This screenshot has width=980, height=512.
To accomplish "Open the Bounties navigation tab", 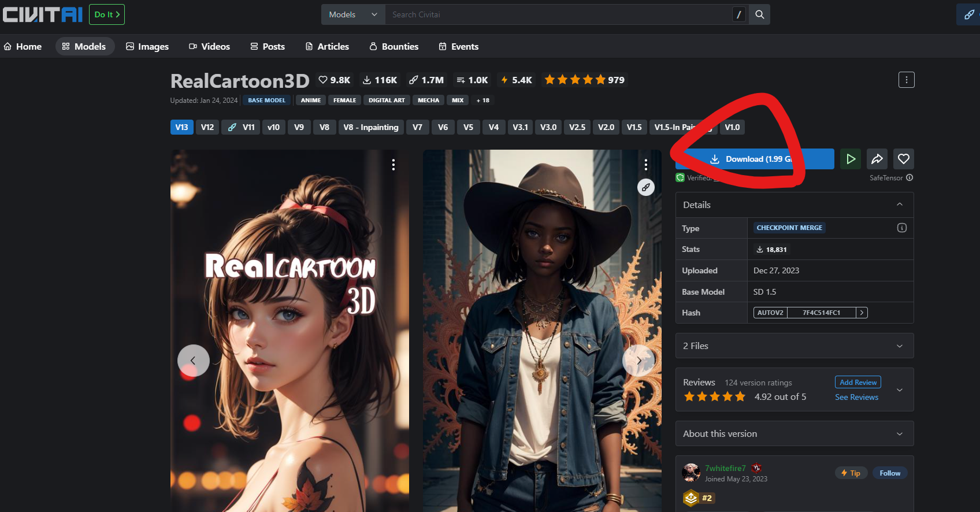I will (x=394, y=46).
